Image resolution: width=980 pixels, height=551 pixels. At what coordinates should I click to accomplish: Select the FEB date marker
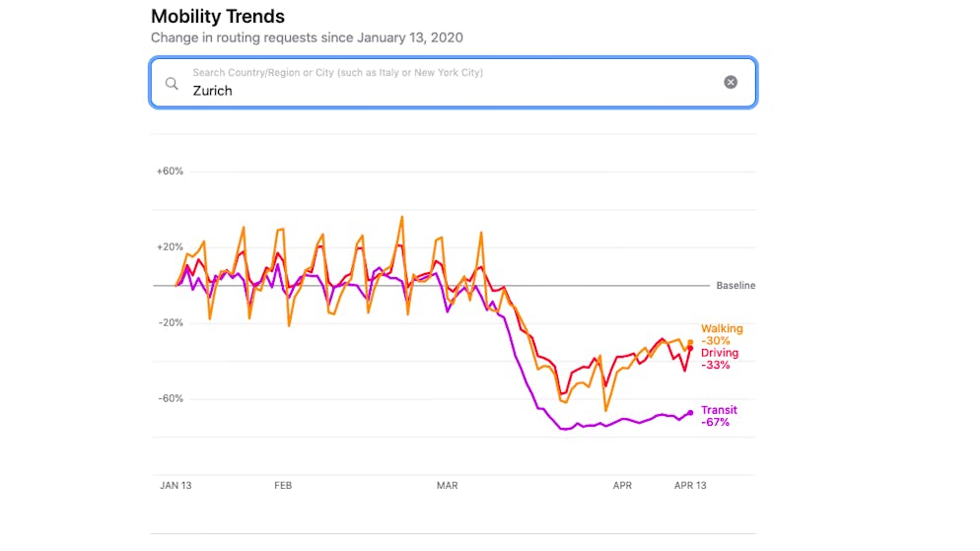point(283,486)
